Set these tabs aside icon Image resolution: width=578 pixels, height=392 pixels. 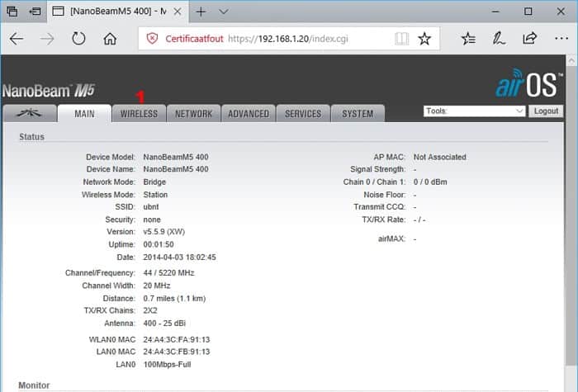pos(35,12)
